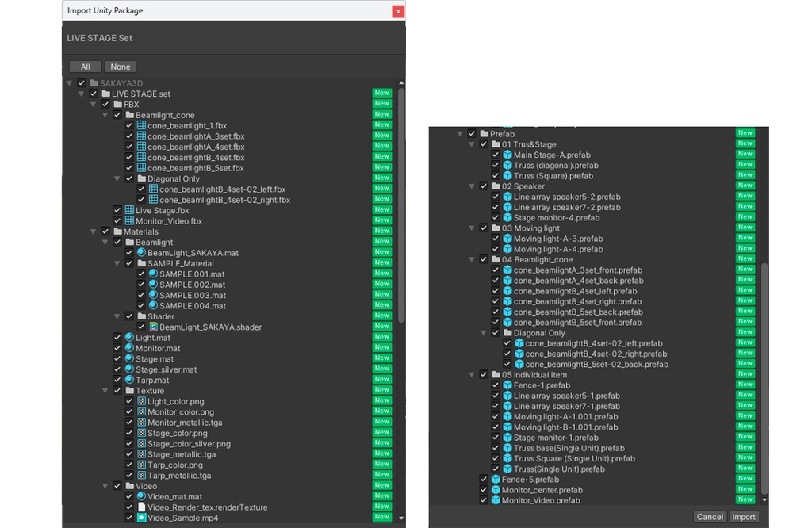Screen dimensions: 812x528
Task: Click the Stage monitor-4.prefab cube icon
Action: pos(507,217)
